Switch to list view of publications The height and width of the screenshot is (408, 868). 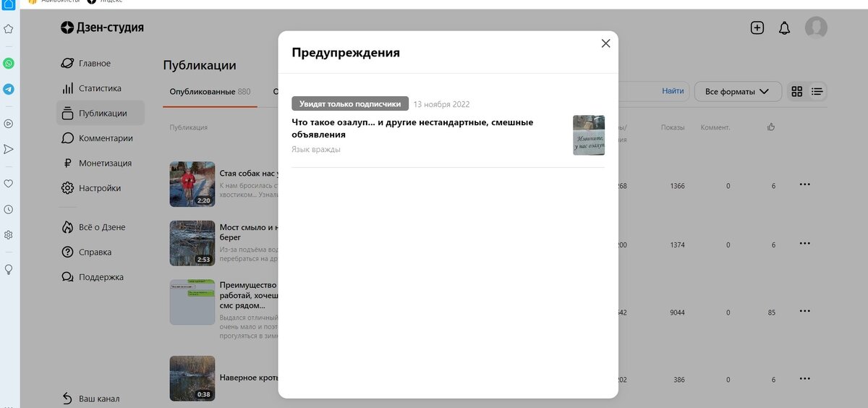[x=817, y=92]
